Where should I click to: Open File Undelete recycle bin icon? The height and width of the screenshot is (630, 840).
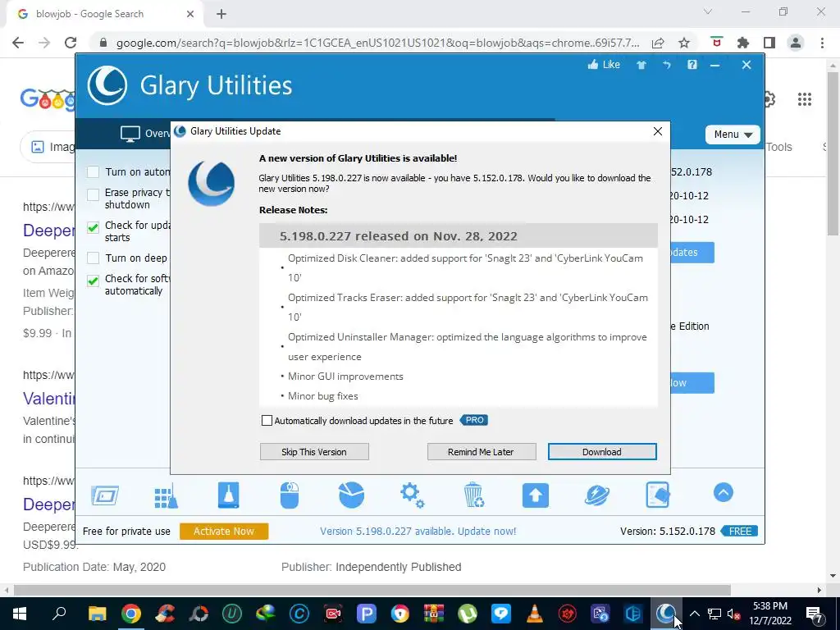point(473,495)
